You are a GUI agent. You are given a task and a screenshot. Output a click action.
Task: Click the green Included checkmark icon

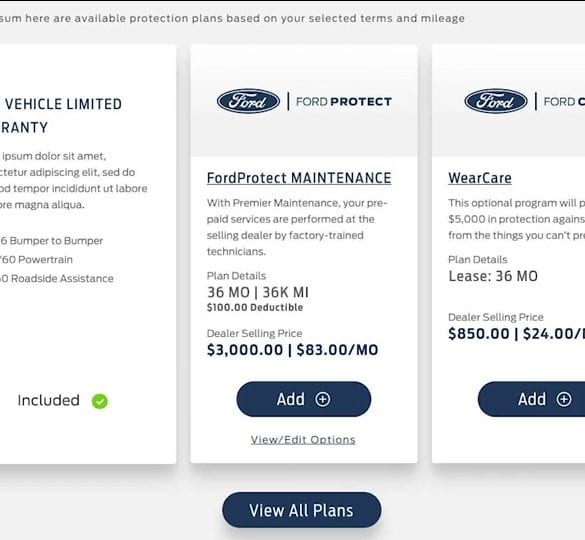100,402
